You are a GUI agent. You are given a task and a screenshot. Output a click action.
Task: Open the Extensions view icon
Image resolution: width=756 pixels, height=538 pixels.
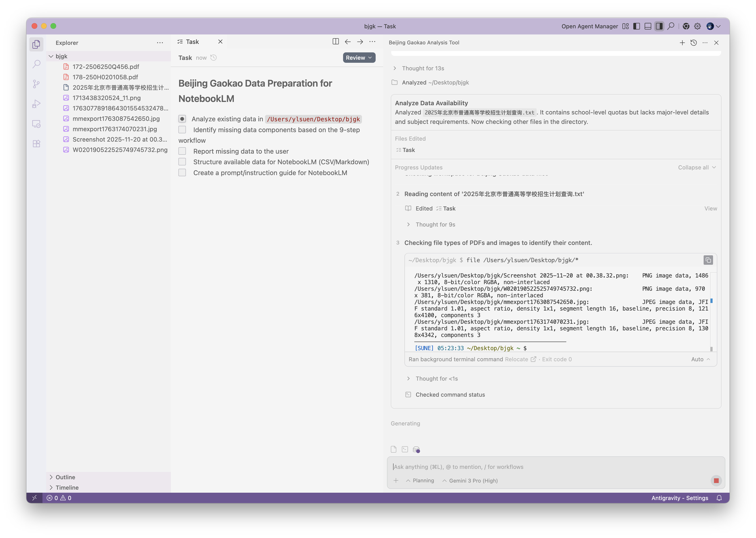pyautogui.click(x=36, y=143)
